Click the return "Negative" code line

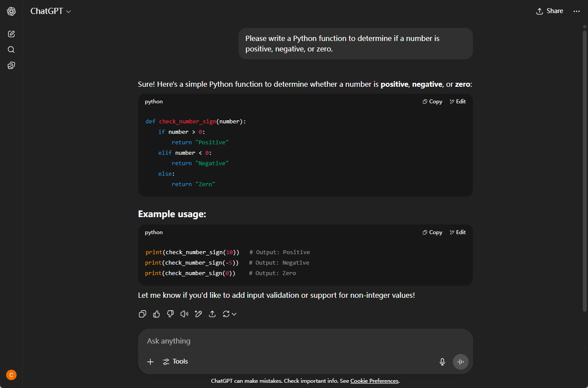coord(200,163)
